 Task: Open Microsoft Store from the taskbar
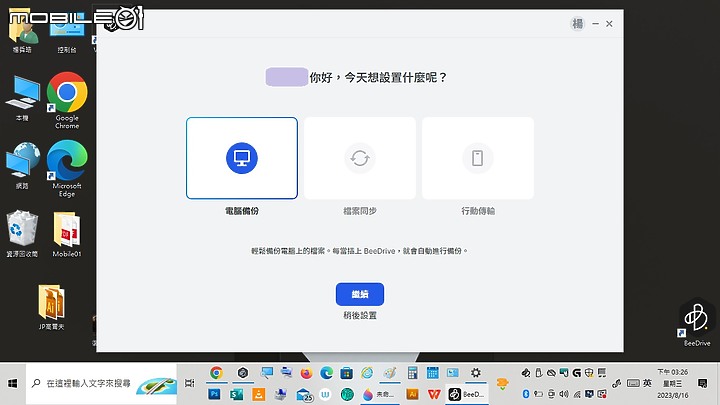click(x=346, y=373)
